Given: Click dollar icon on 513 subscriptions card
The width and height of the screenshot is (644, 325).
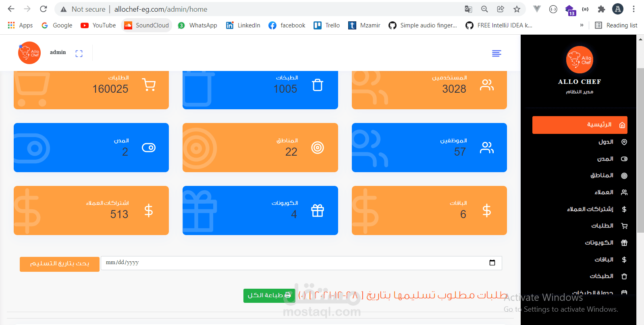Looking at the screenshot, I should pyautogui.click(x=149, y=210).
